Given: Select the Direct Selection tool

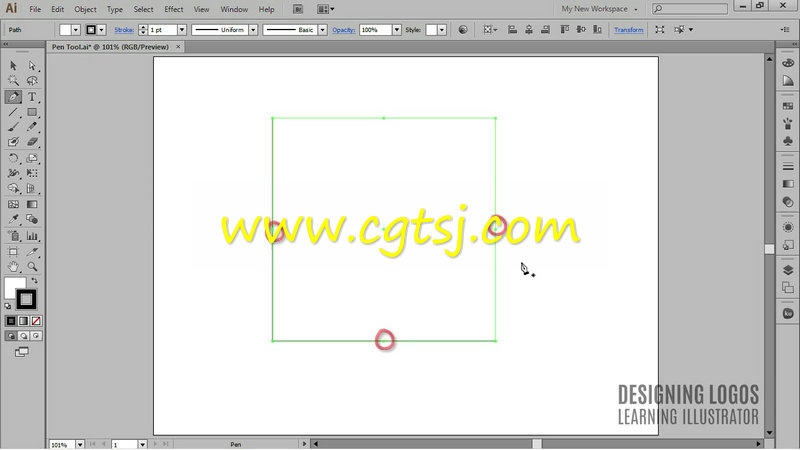Looking at the screenshot, I should pyautogui.click(x=32, y=66).
